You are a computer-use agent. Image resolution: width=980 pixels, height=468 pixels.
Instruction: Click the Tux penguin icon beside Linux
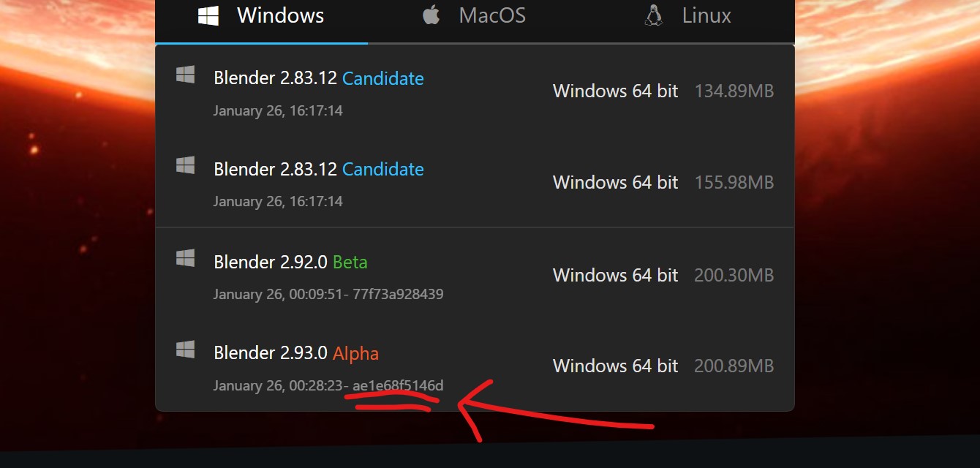pyautogui.click(x=652, y=14)
